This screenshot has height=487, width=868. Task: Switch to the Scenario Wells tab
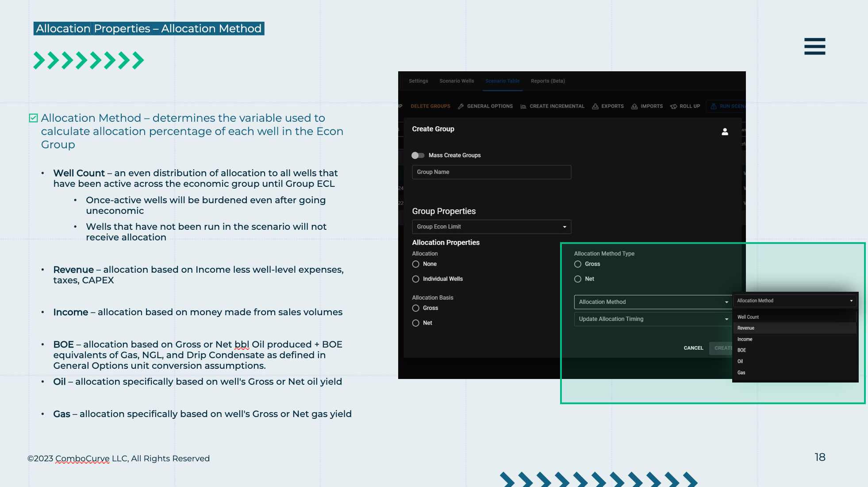457,81
